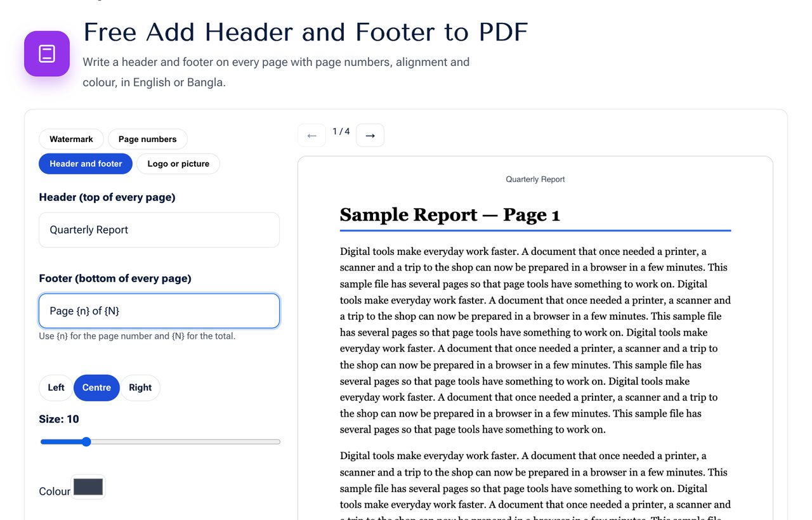
Task: Click the Header (top of every page) label
Action: tap(107, 197)
